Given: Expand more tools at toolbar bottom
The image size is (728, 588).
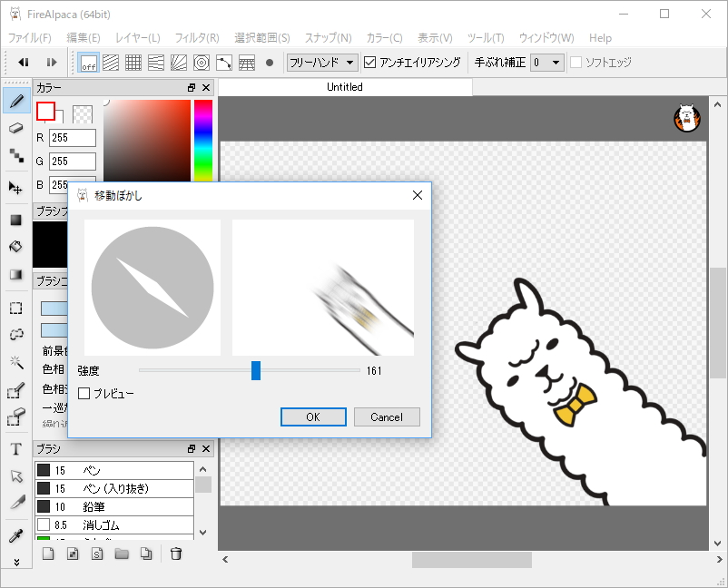Looking at the screenshot, I should [16, 563].
